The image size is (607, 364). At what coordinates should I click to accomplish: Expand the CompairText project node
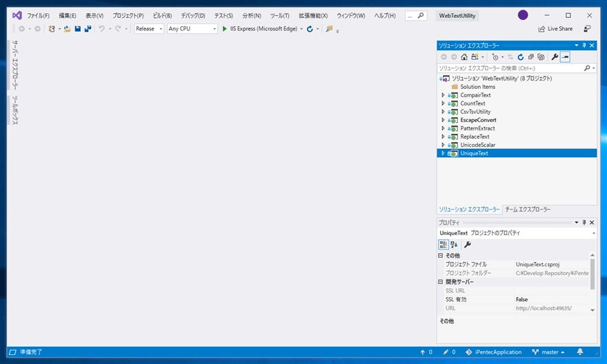click(444, 95)
